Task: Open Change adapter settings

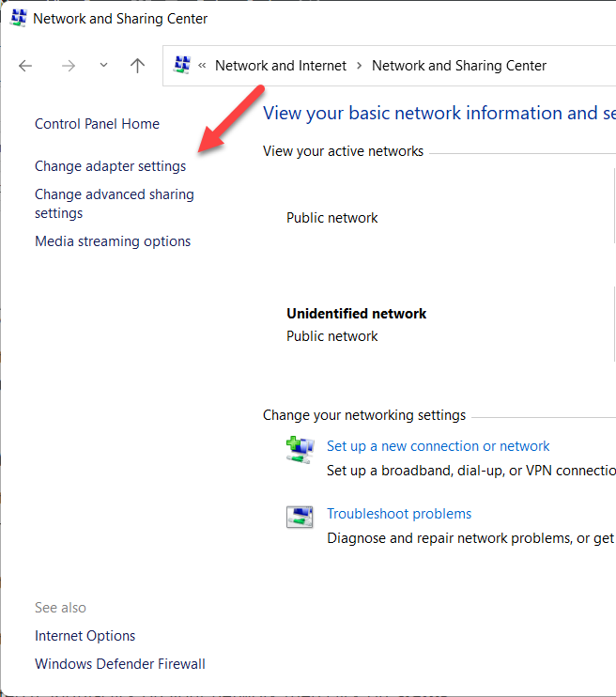Action: point(110,166)
